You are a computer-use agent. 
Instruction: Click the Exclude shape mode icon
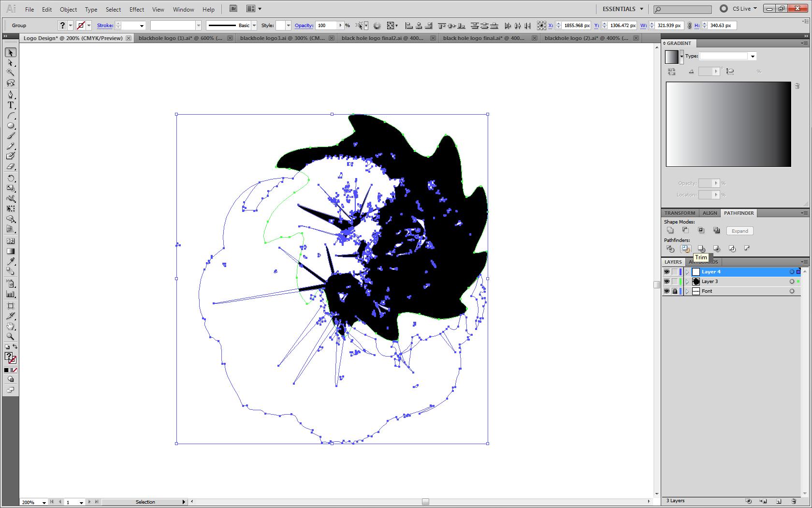pyautogui.click(x=716, y=230)
